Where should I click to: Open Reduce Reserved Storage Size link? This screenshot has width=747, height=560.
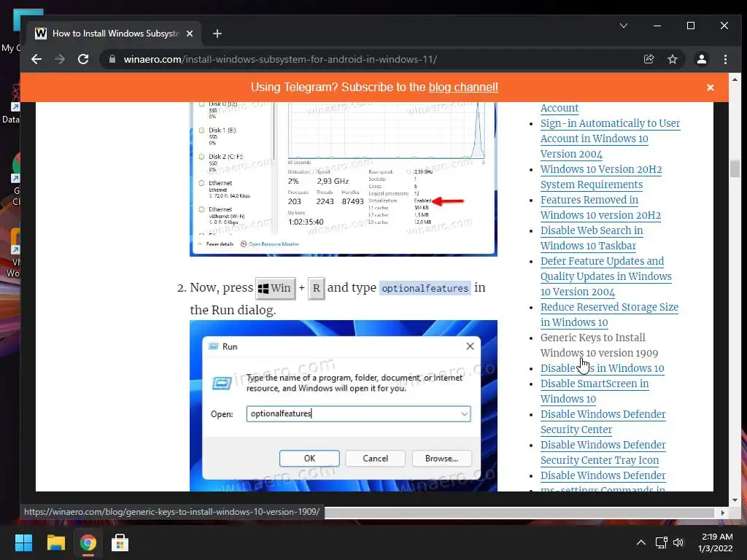pyautogui.click(x=609, y=314)
